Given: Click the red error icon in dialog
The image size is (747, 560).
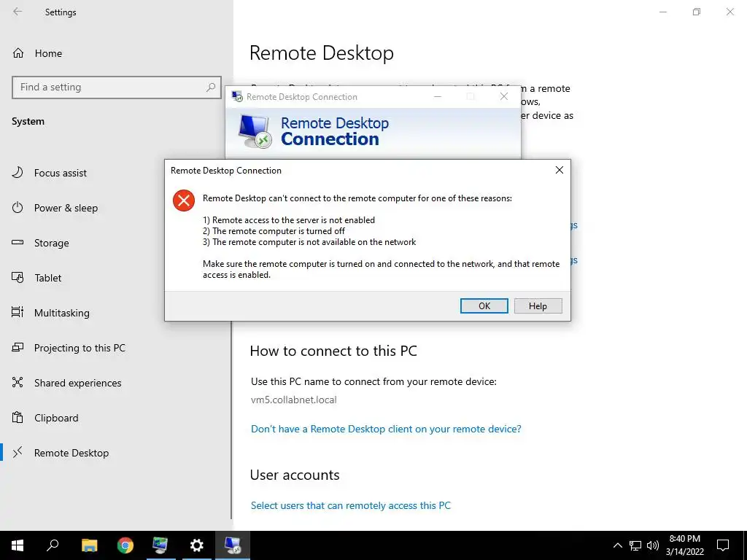Looking at the screenshot, I should [184, 201].
